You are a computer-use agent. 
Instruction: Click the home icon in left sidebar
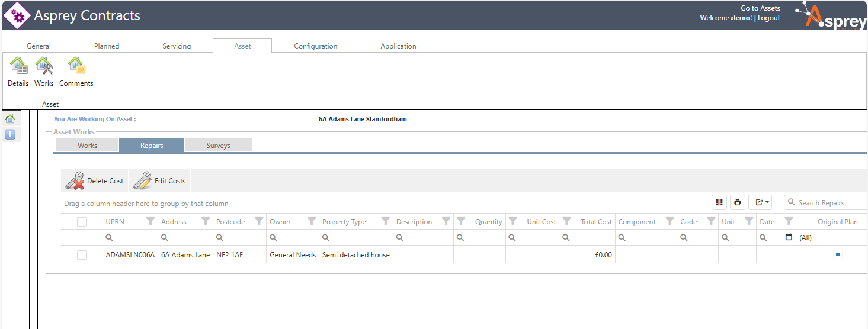click(10, 118)
